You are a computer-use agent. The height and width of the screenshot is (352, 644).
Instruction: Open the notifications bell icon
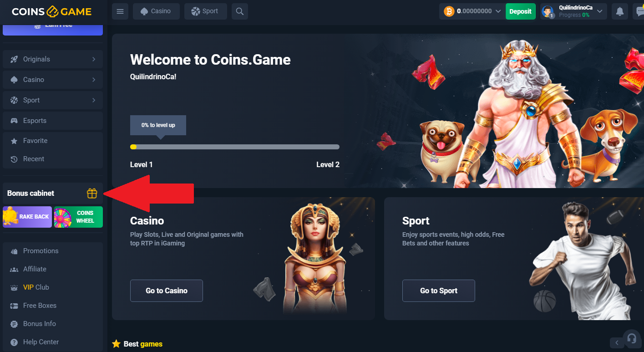(x=619, y=11)
